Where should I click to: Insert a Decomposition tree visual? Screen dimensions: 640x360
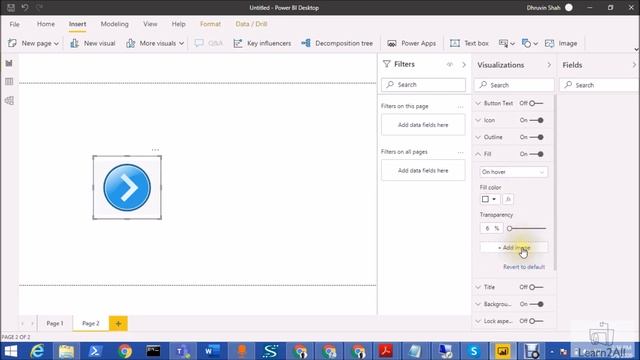(x=337, y=43)
